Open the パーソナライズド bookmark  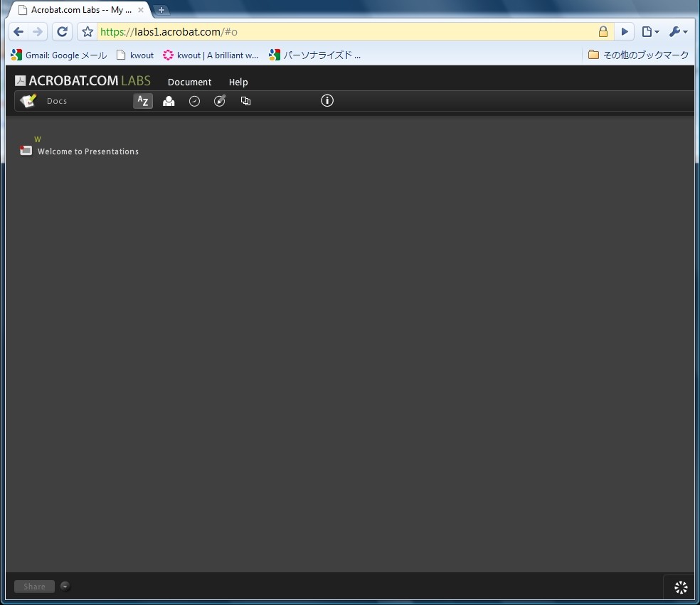pyautogui.click(x=314, y=55)
